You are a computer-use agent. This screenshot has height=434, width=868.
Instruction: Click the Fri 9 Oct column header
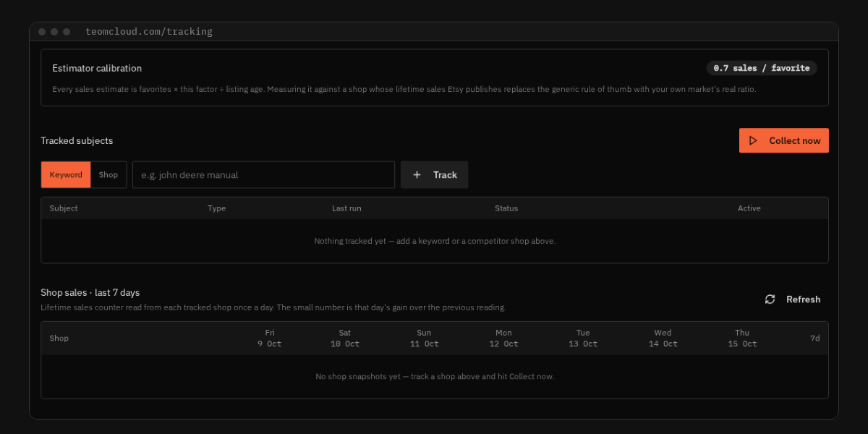(x=270, y=338)
